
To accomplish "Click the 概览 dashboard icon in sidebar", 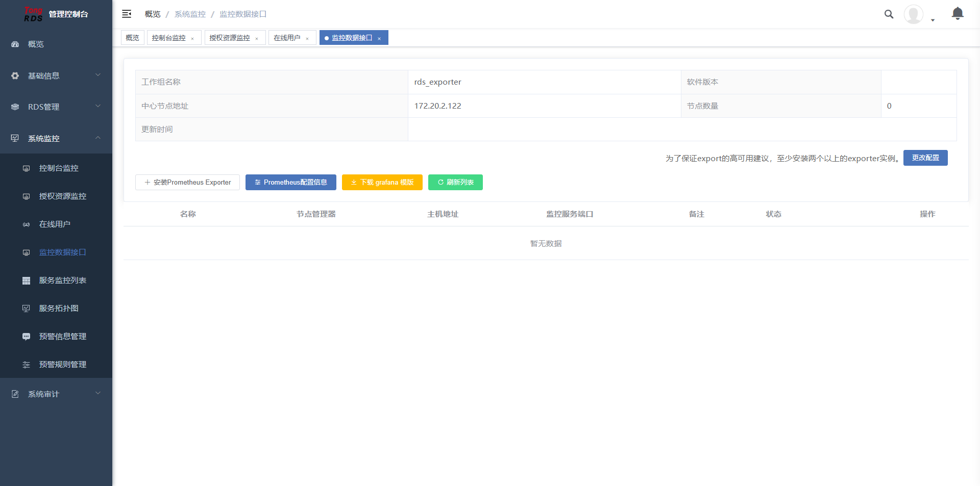I will pos(15,44).
